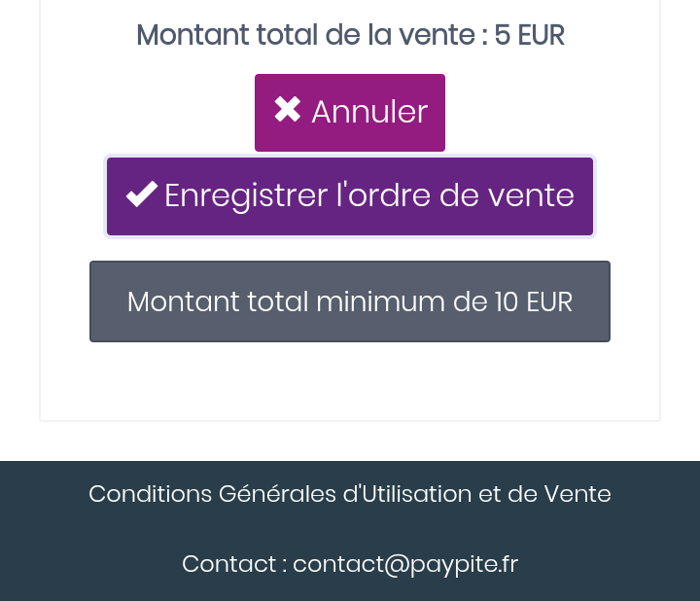Click the empty white card area below the buttons
700x601 pixels.
coord(350,379)
